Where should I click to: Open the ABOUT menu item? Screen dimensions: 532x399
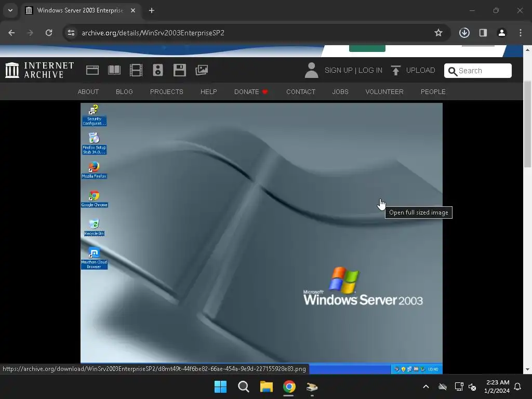pos(88,91)
